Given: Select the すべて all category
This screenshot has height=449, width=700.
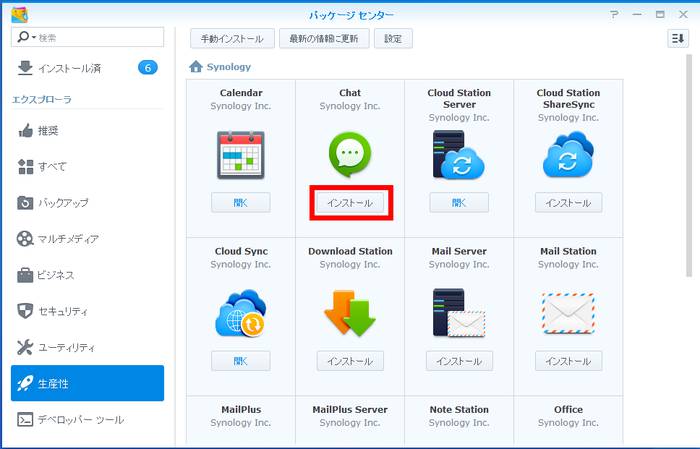Looking at the screenshot, I should pyautogui.click(x=88, y=166).
